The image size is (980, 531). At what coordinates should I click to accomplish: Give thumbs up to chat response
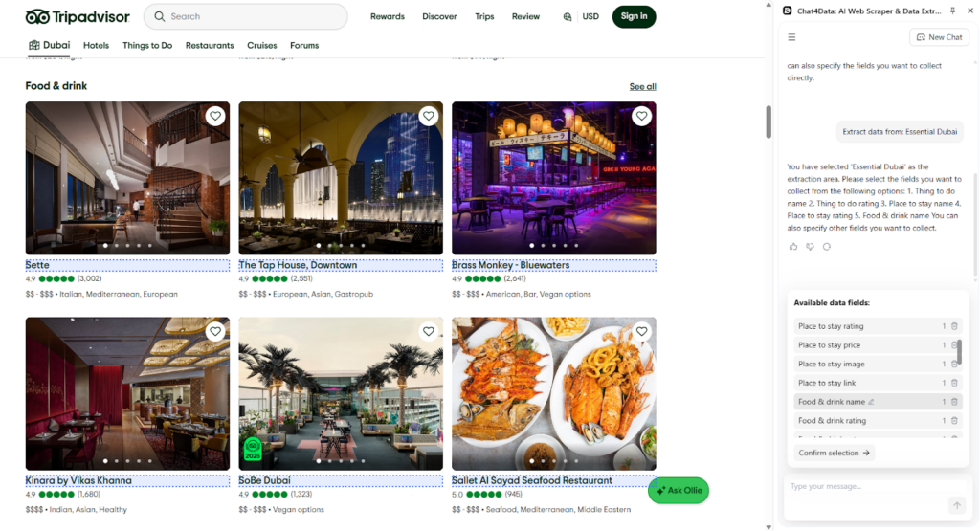(793, 247)
